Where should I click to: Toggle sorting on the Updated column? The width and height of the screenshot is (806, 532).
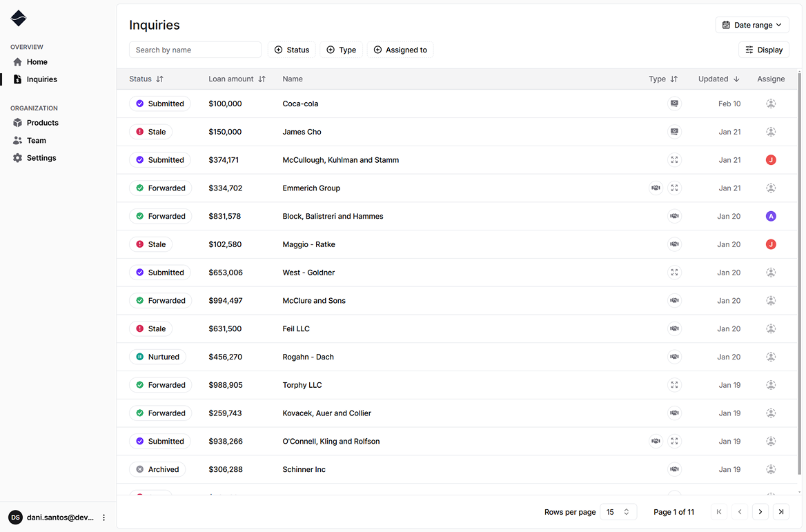[x=718, y=79]
